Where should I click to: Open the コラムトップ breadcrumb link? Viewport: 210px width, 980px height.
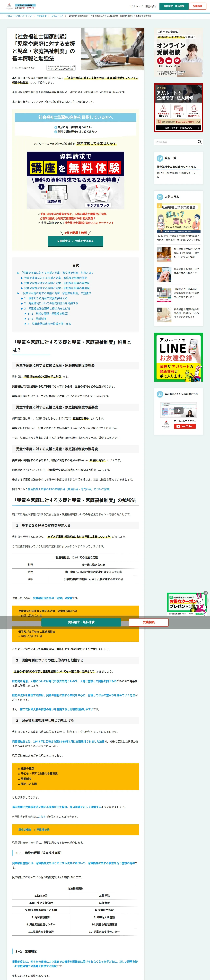57,16
